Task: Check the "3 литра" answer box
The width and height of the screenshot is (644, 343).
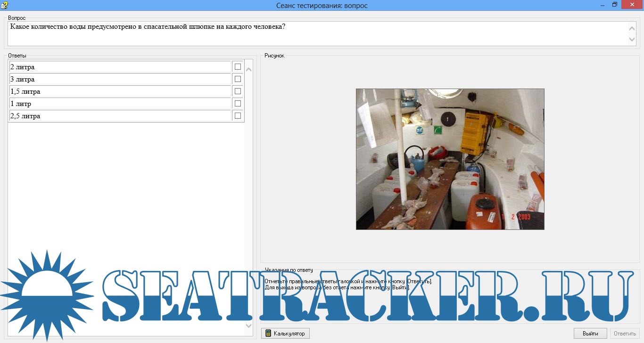Action: [238, 79]
